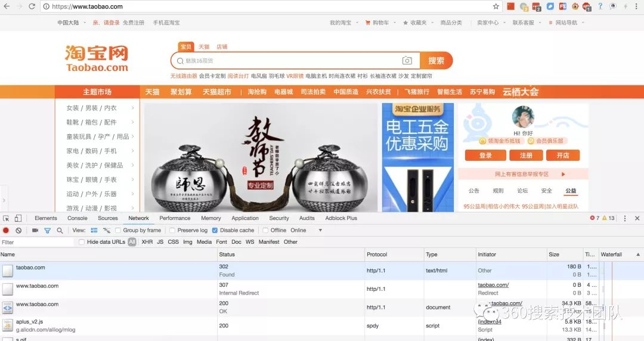Click the 开店 open shop button

click(x=563, y=156)
